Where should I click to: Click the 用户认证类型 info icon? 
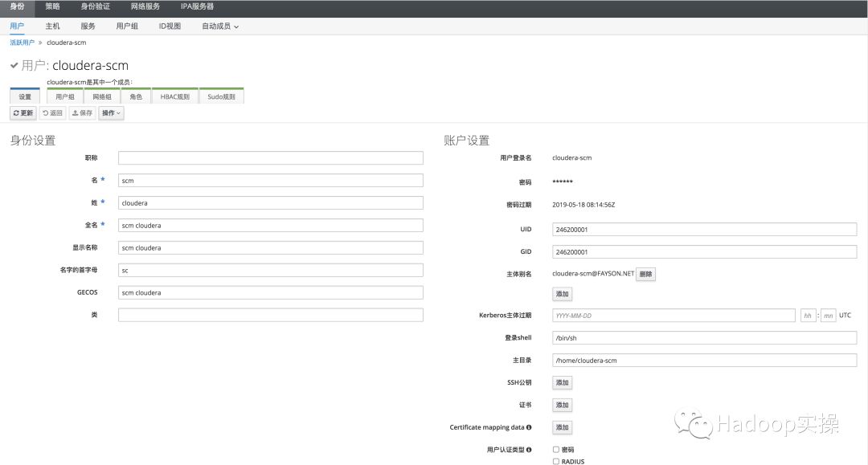pyautogui.click(x=529, y=450)
